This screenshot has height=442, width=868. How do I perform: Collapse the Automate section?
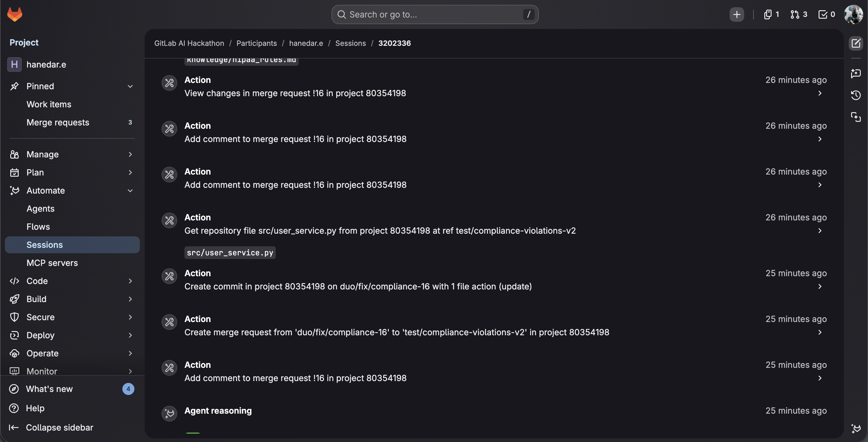(x=130, y=191)
